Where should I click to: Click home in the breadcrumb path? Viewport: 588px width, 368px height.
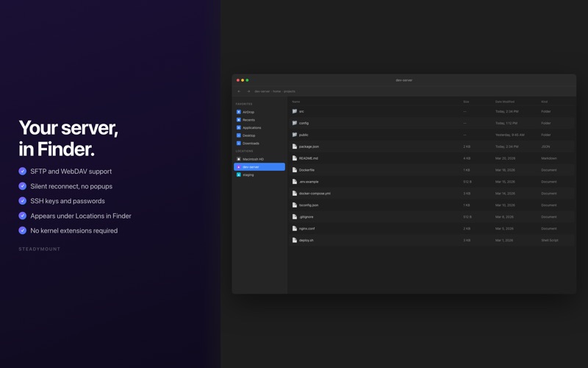pyautogui.click(x=277, y=91)
